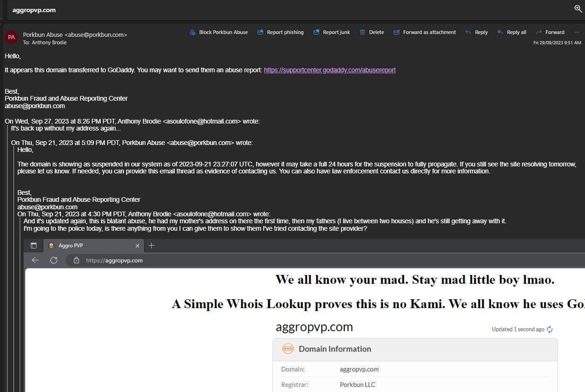585x392 pixels.
Task: Click the date Fri 29/09/2023 9:51 AM
Action: 557,42
